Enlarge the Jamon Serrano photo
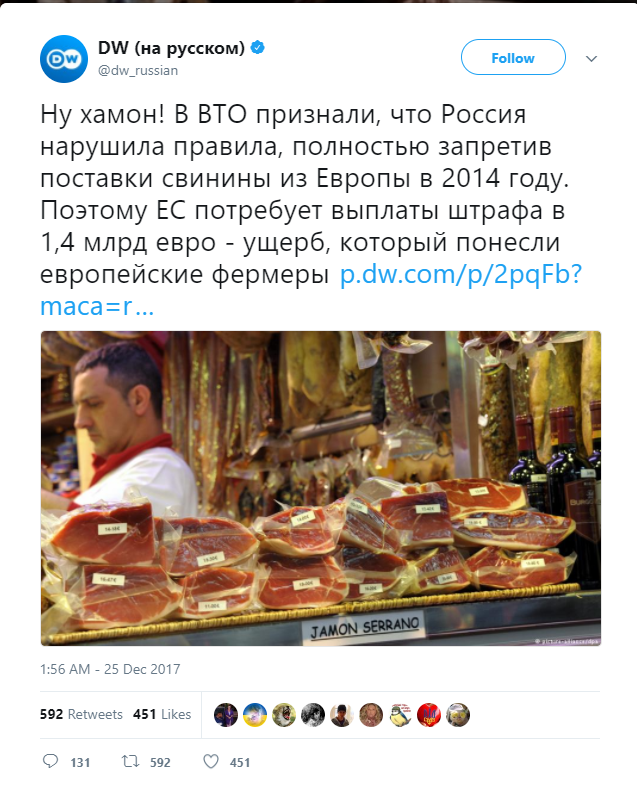The width and height of the screenshot is (637, 793). pos(321,489)
